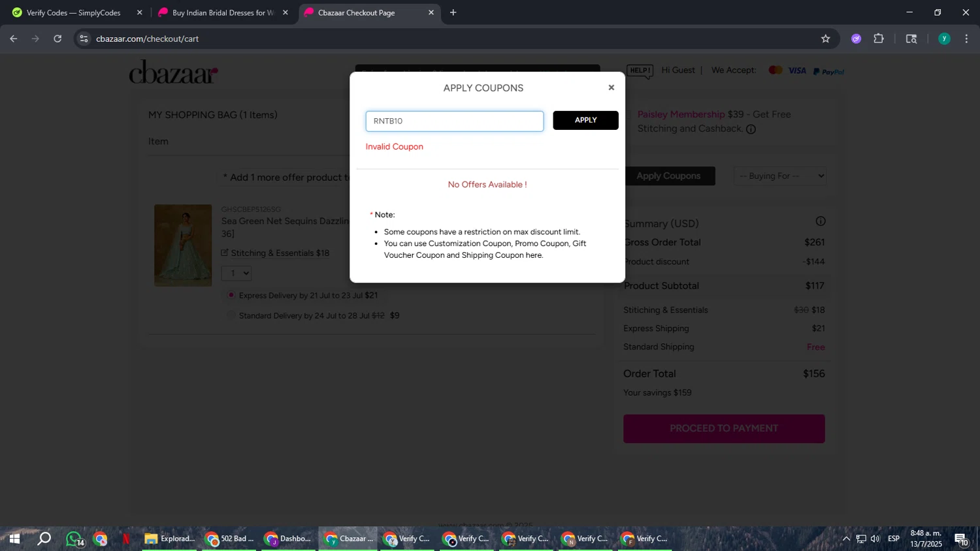Close the Apply Coupons dialog
This screenshot has height=551, width=980.
point(611,87)
